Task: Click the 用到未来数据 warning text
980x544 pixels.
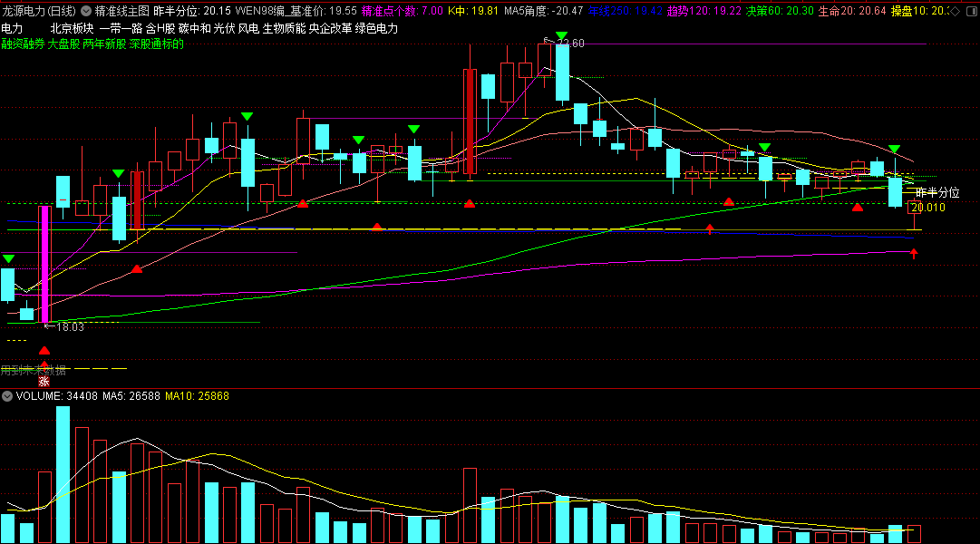Action: [34, 370]
